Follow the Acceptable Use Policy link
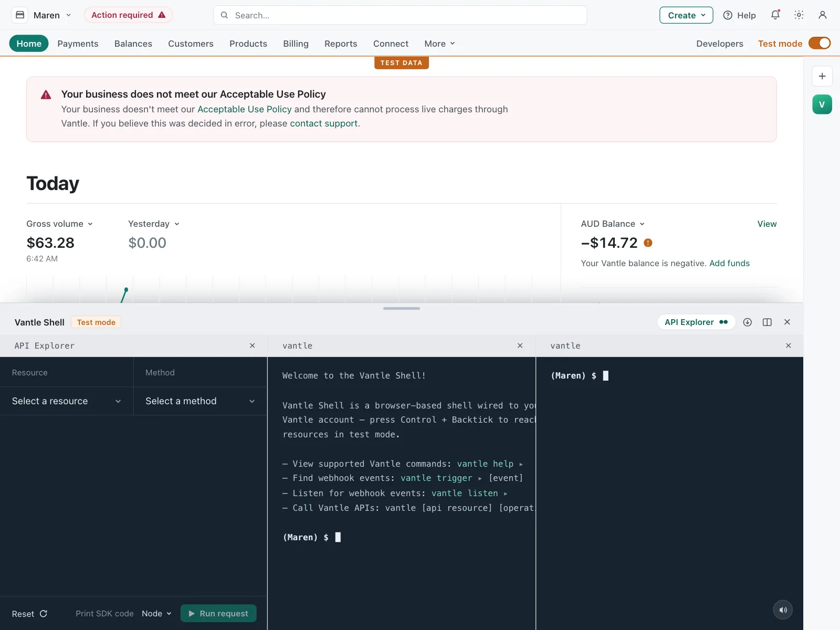Screen dimensions: 840x630 coord(244,109)
